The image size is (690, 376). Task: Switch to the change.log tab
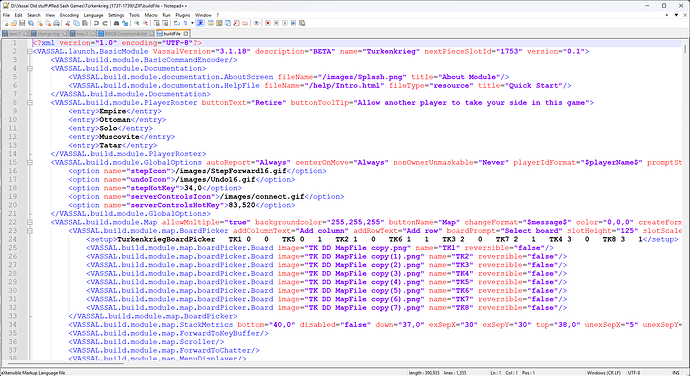(x=48, y=33)
